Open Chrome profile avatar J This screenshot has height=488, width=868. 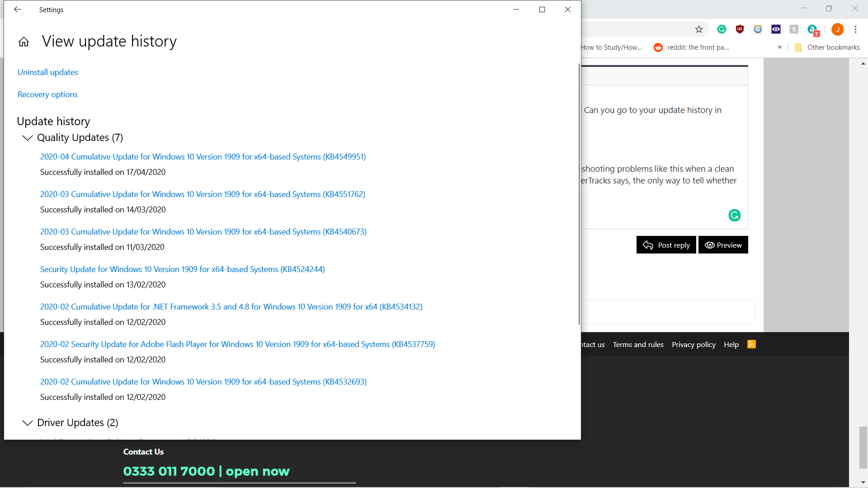click(x=837, y=29)
